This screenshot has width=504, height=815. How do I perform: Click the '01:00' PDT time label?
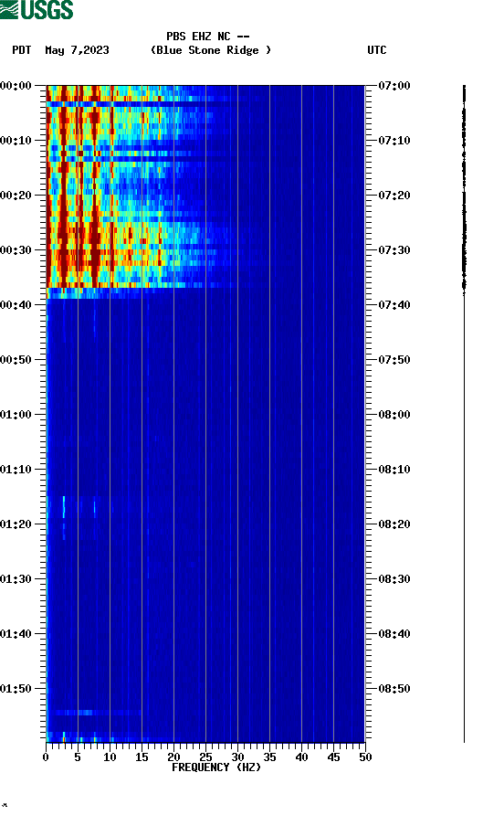point(16,415)
